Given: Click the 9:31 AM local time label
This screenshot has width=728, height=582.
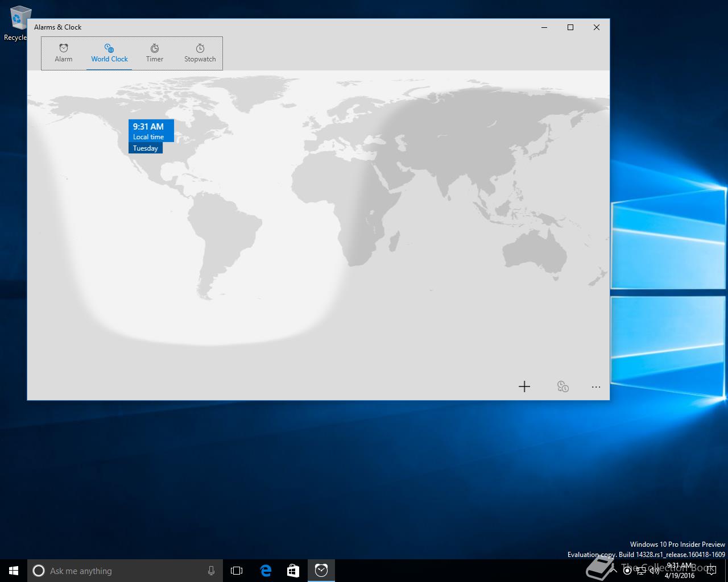Looking at the screenshot, I should [x=151, y=131].
